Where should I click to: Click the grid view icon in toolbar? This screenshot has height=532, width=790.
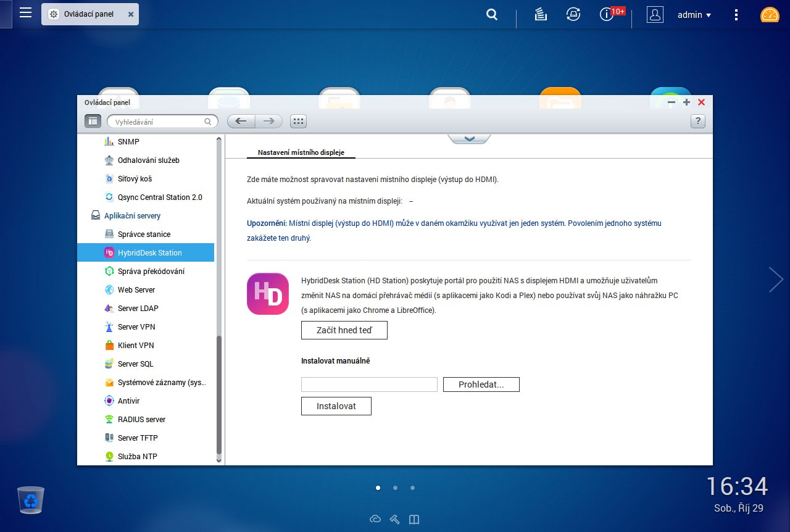click(299, 122)
